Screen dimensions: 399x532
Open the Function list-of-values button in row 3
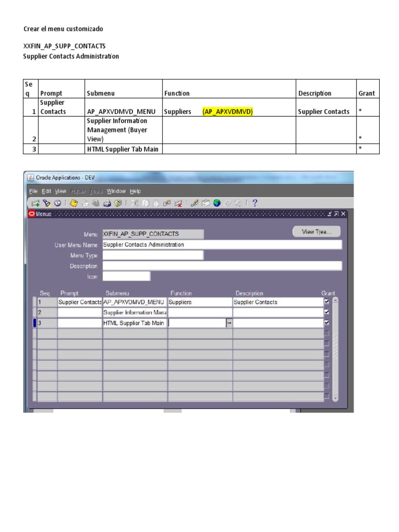(x=229, y=323)
